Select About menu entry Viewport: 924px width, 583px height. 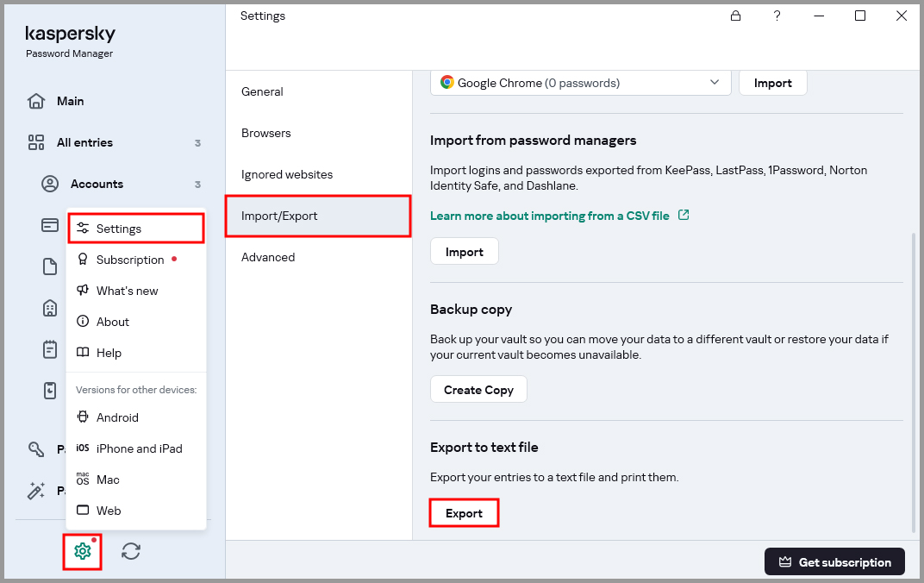(136, 322)
